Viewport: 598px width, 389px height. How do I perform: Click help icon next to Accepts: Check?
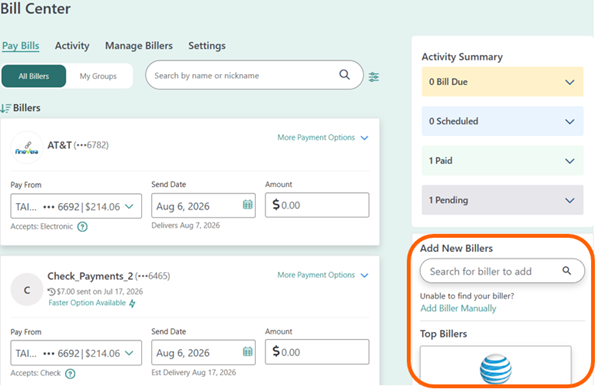[x=70, y=373]
